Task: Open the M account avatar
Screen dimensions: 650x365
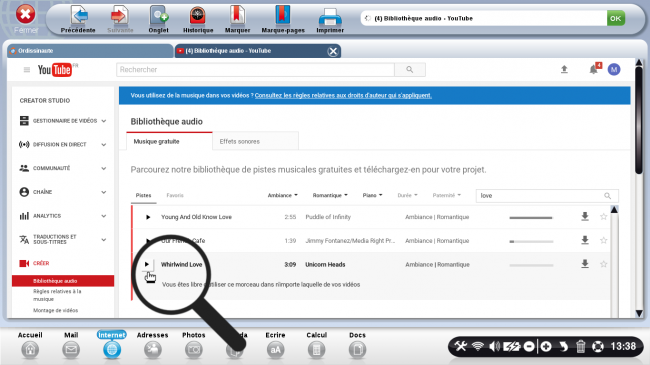Action: point(614,69)
